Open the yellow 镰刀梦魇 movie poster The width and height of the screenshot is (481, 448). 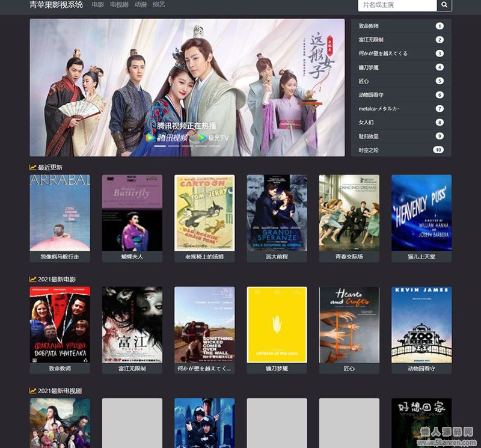pyautogui.click(x=277, y=325)
